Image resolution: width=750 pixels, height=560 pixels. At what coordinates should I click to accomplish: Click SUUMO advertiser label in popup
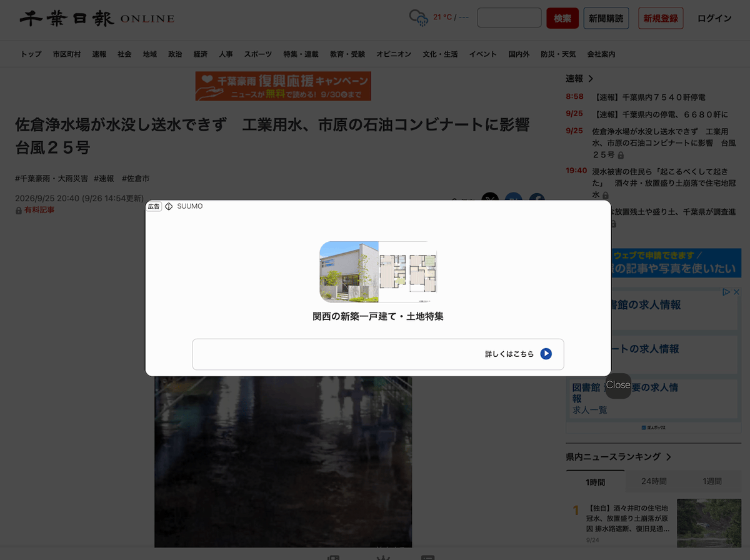coord(189,206)
